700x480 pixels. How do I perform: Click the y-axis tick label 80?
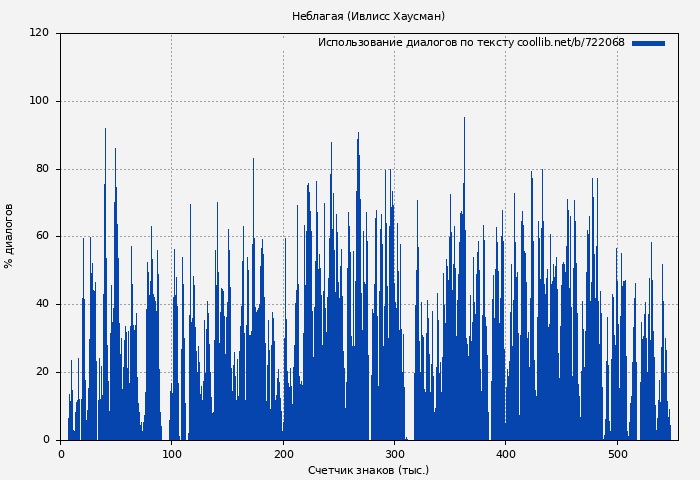pos(42,169)
